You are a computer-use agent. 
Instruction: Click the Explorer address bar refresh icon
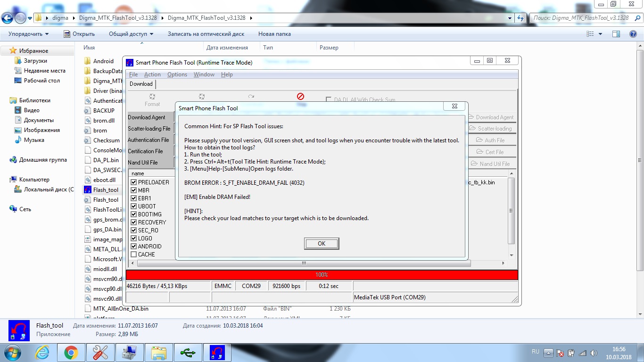[520, 18]
